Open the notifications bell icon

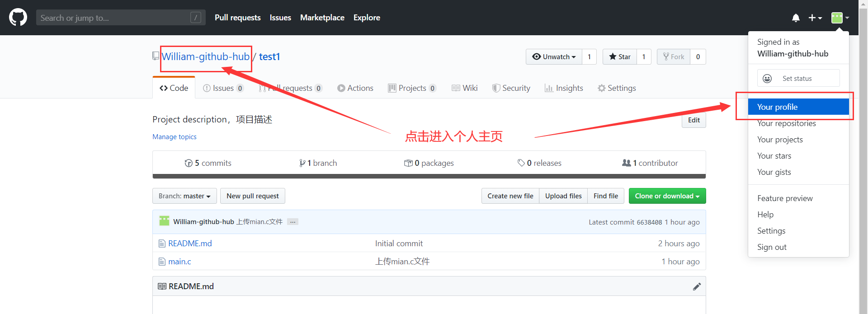click(x=796, y=18)
